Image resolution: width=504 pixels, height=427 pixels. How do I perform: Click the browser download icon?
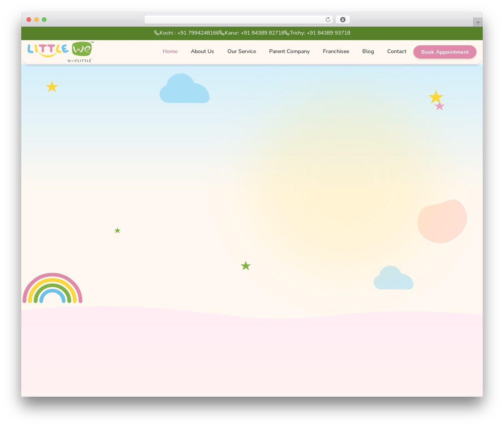tap(343, 20)
